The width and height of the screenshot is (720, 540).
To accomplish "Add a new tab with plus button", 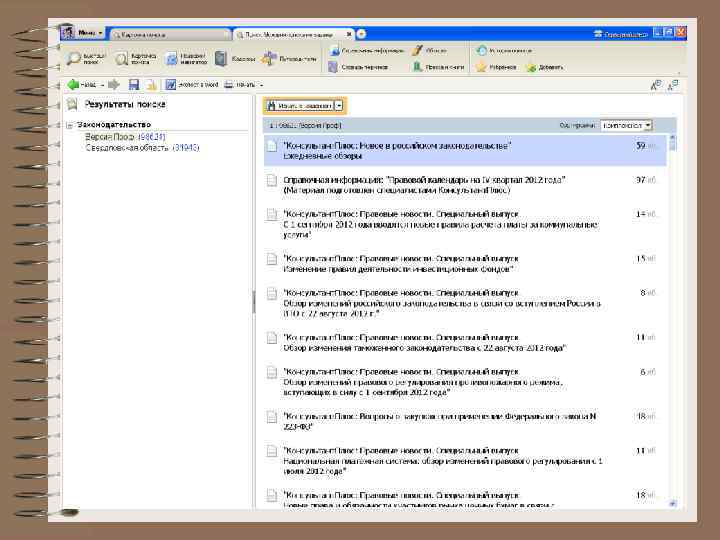I will [x=361, y=34].
